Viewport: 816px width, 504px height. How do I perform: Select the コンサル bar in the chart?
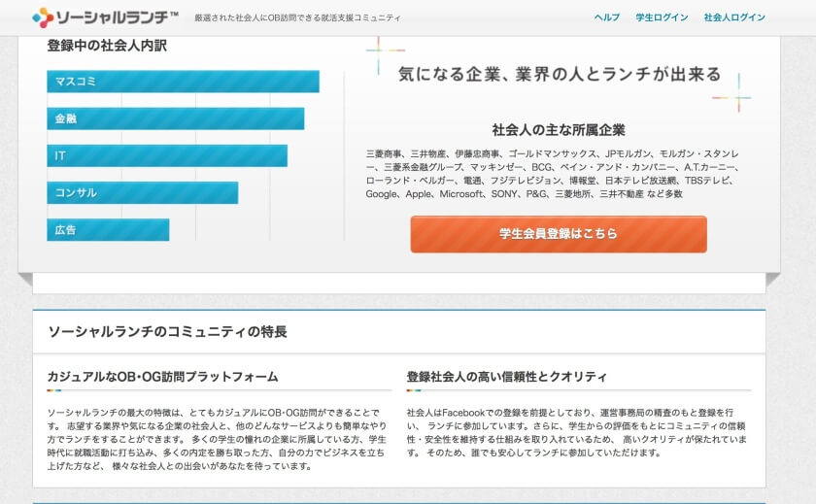(143, 192)
